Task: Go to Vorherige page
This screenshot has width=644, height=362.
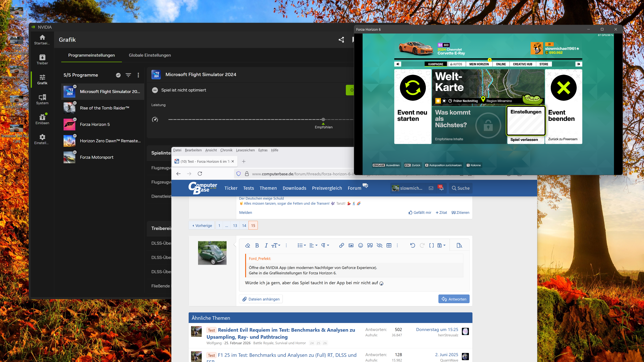Action: point(201,225)
